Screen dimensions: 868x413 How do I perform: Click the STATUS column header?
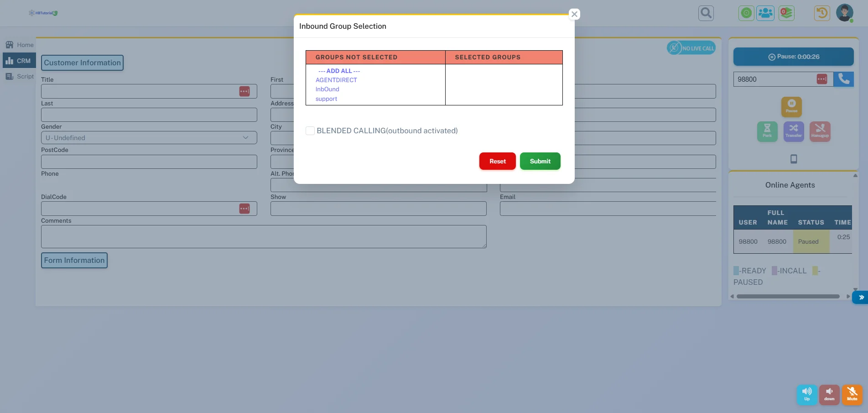[x=811, y=222]
